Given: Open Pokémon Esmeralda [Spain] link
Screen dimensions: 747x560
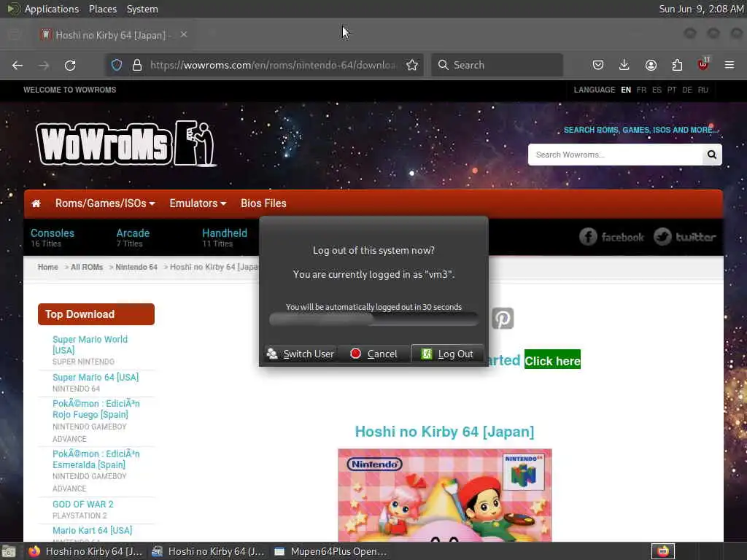Looking at the screenshot, I should point(96,459).
